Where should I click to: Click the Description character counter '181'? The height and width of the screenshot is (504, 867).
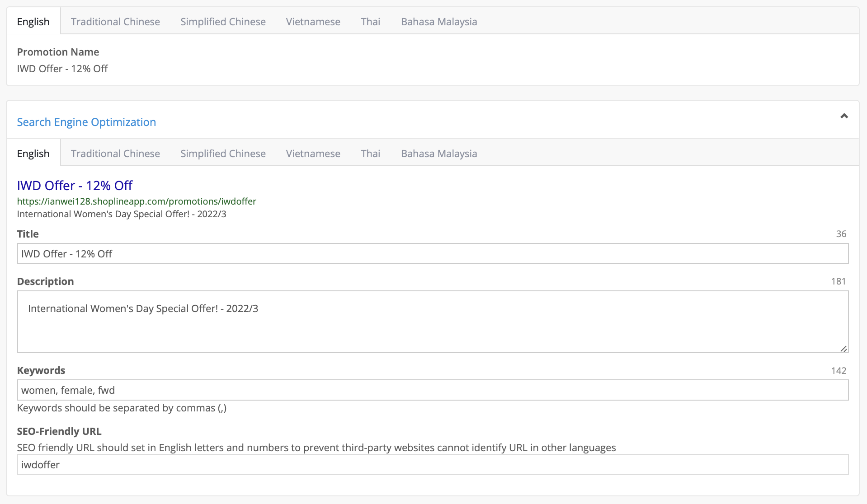click(838, 281)
